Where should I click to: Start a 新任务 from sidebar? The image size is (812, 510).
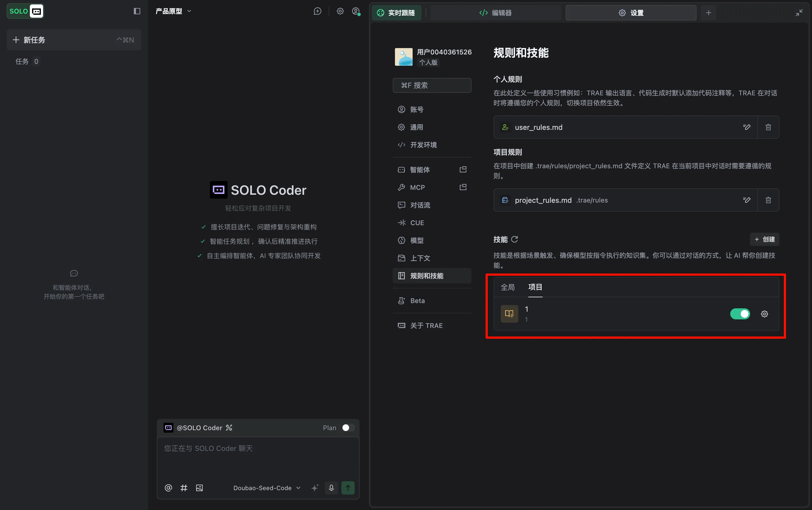[73, 40]
